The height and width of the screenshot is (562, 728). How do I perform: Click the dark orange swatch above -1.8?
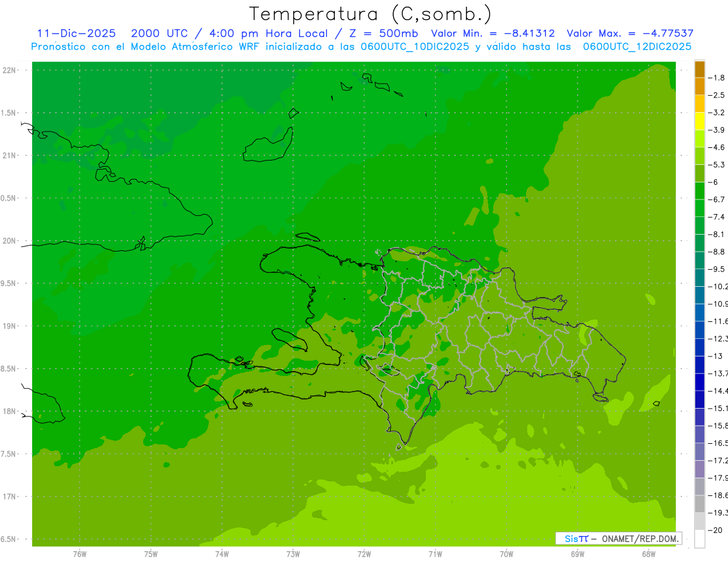[x=699, y=69]
